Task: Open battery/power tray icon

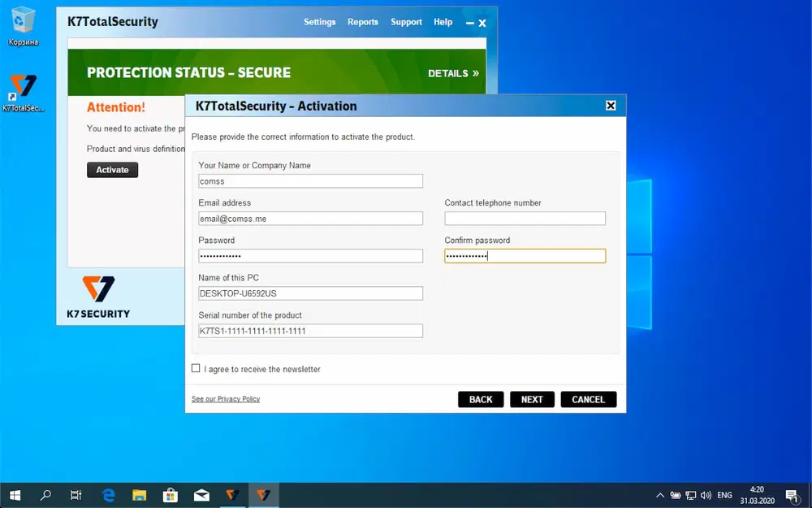Action: click(x=676, y=495)
